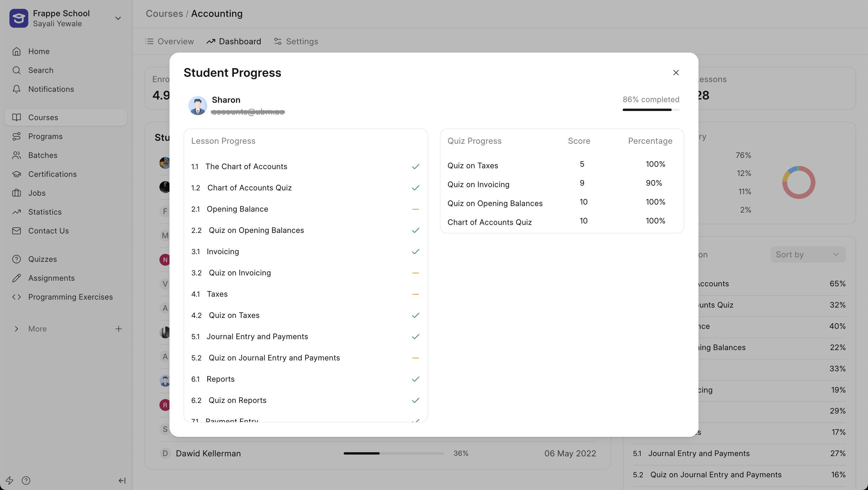Collapse sidebar with arrow icon
The width and height of the screenshot is (868, 490).
click(x=122, y=480)
